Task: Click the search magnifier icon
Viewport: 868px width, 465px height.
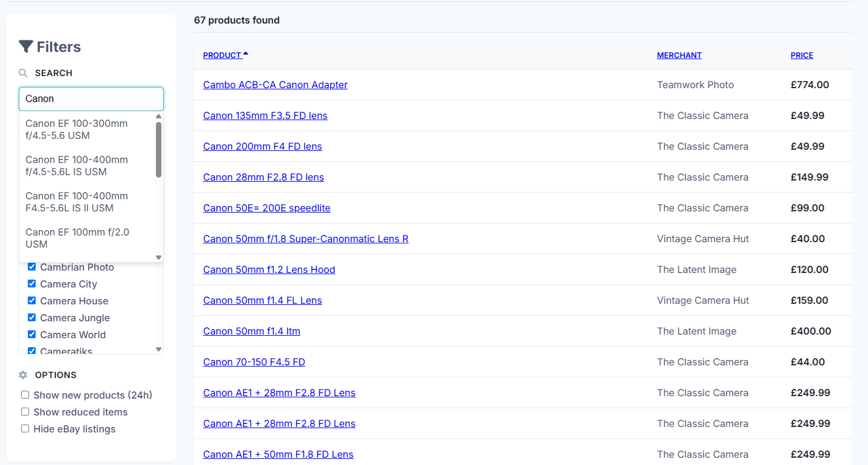Action: tap(23, 73)
